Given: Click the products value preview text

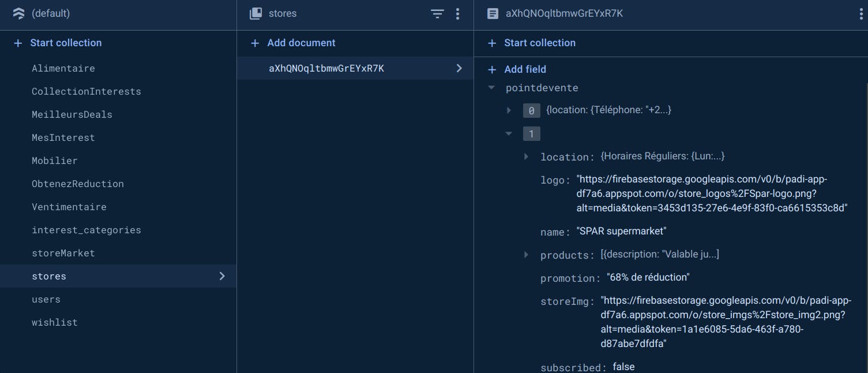Looking at the screenshot, I should pyautogui.click(x=660, y=254).
